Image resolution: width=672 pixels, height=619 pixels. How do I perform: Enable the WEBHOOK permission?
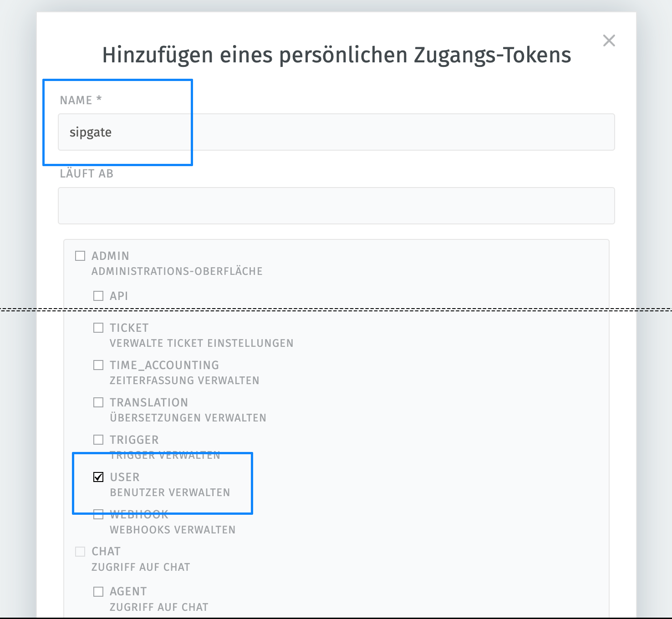pos(98,514)
